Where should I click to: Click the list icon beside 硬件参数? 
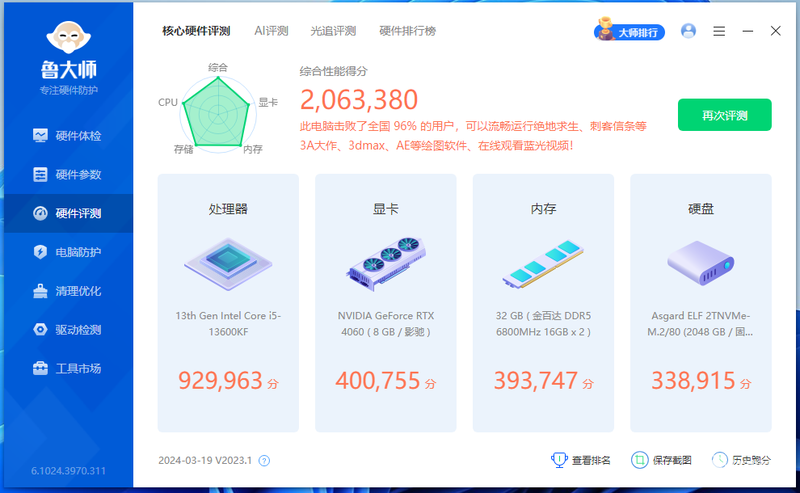tap(40, 175)
